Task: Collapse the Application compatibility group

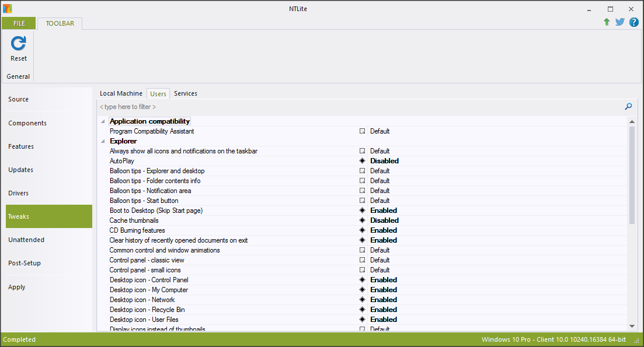Action: click(x=103, y=121)
